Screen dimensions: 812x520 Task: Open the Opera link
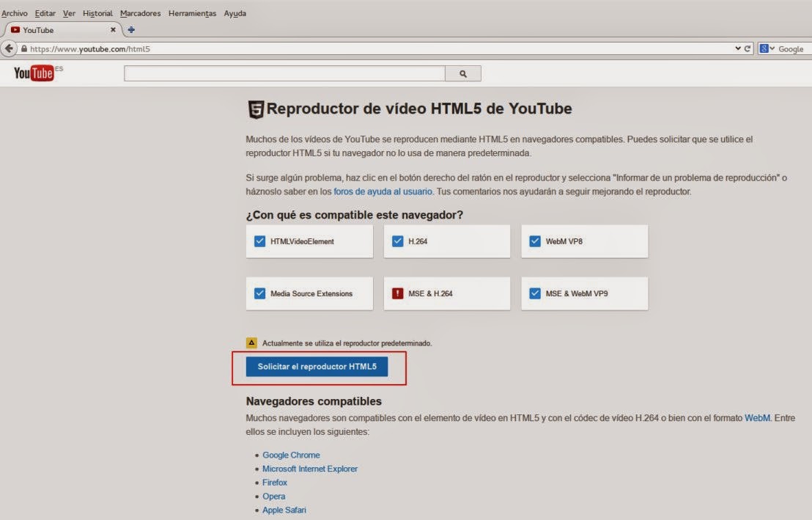[x=273, y=496]
